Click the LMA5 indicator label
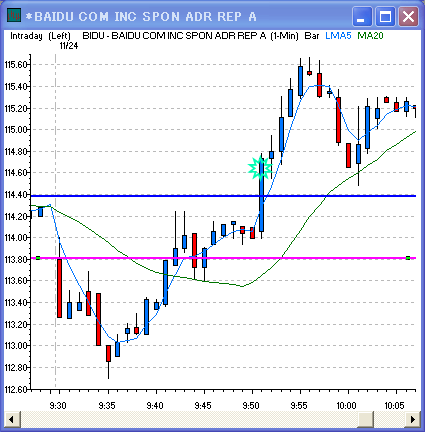Screen dimensions: 425x432 tap(338, 36)
